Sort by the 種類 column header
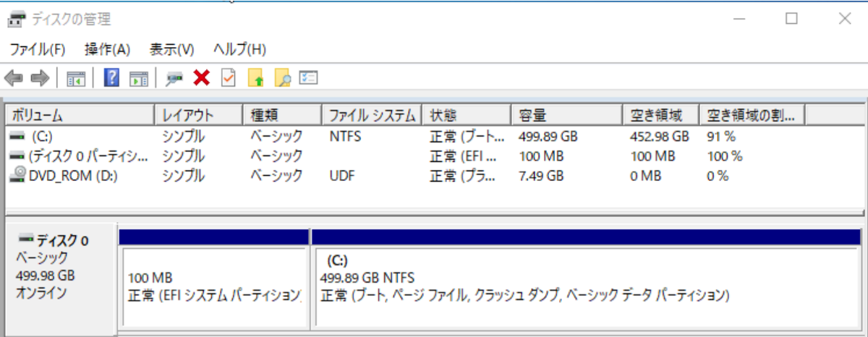Image resolution: width=868 pixels, height=337 pixels. tap(281, 115)
